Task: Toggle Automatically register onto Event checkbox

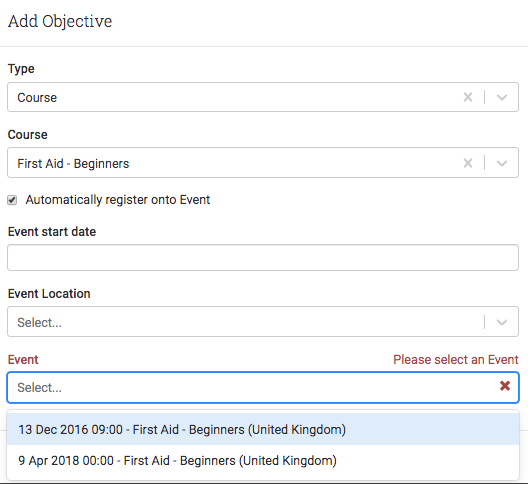Action: (x=12, y=200)
